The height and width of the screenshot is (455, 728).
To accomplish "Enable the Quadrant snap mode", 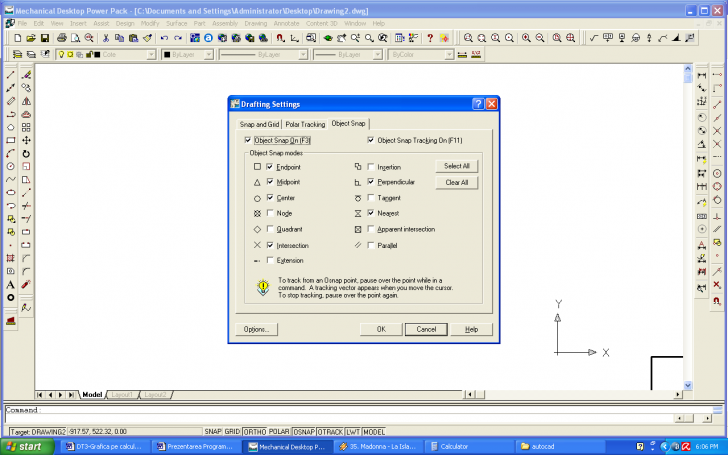I will [270, 229].
